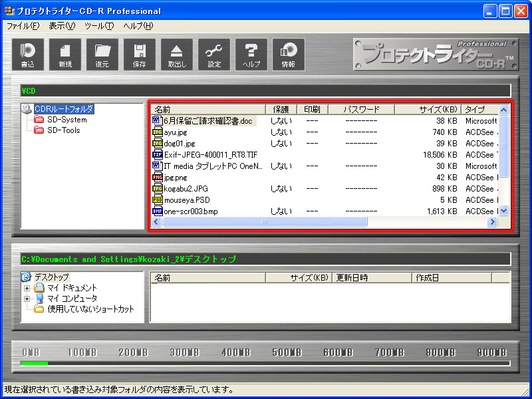The width and height of the screenshot is (532, 399).
Task: Click the red folder icon of SD-System
Action: 39,120
